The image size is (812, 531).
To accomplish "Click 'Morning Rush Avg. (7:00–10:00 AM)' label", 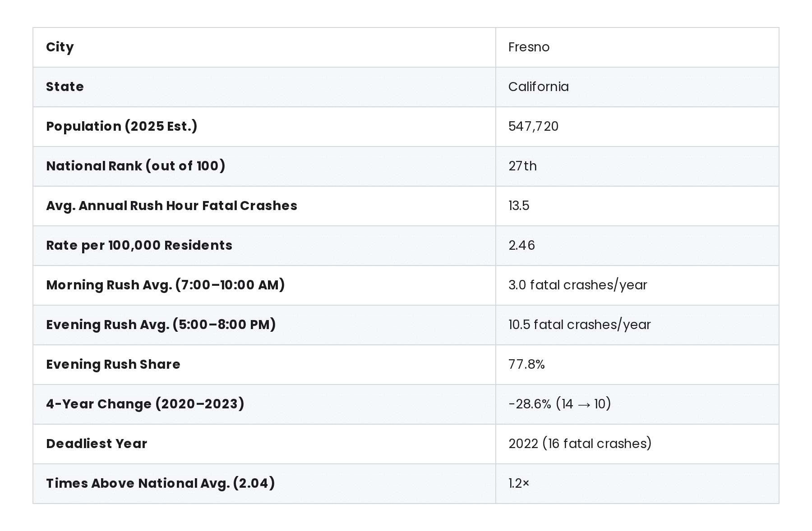I will coord(166,285).
